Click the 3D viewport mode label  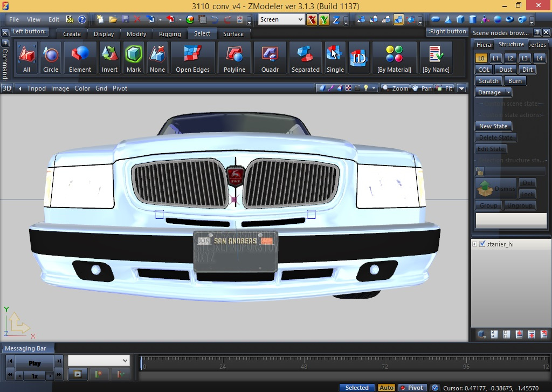click(x=6, y=88)
